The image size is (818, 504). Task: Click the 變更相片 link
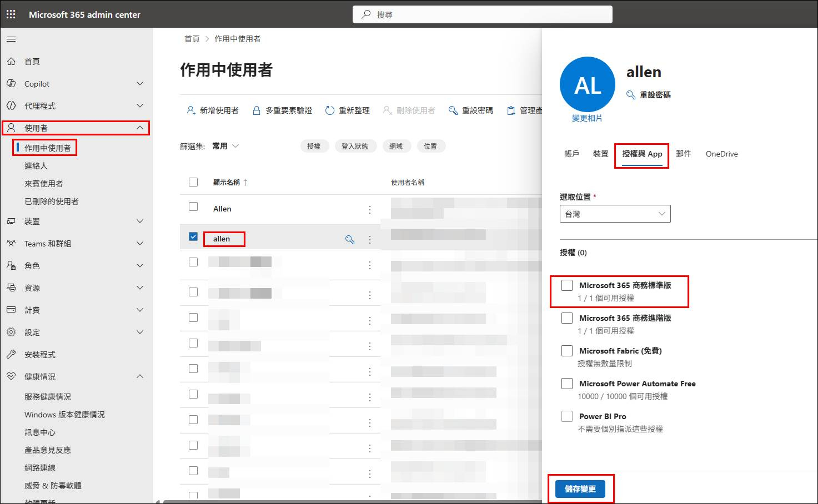click(x=588, y=118)
